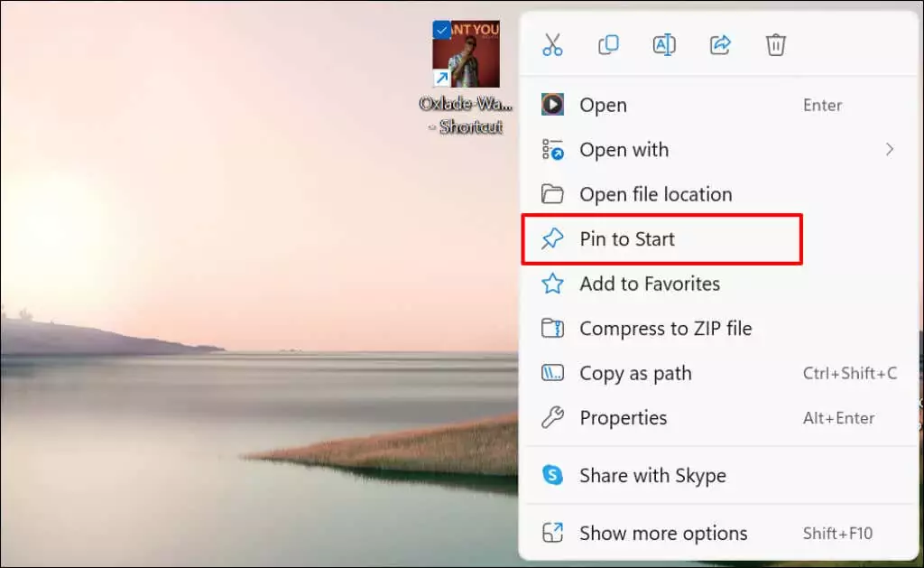Select Open from the context menu

click(x=718, y=105)
